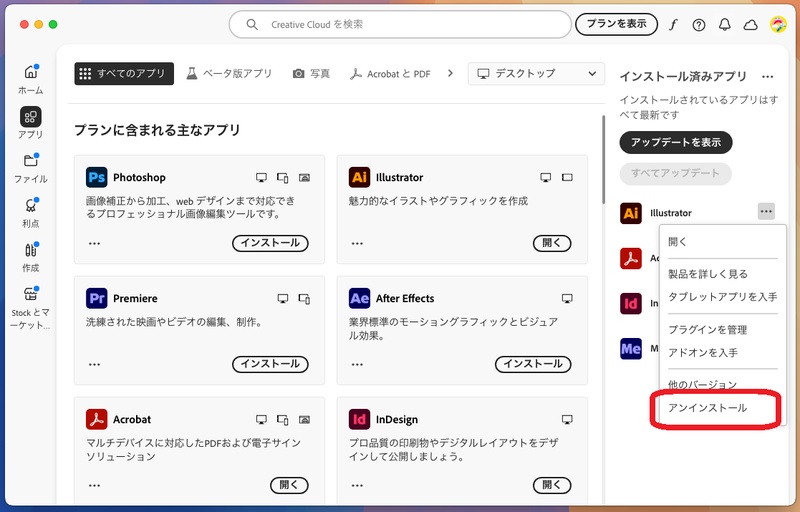Viewport: 800px width, 512px height.
Task: Click the app list vertical scrollbar
Action: pyautogui.click(x=604, y=159)
